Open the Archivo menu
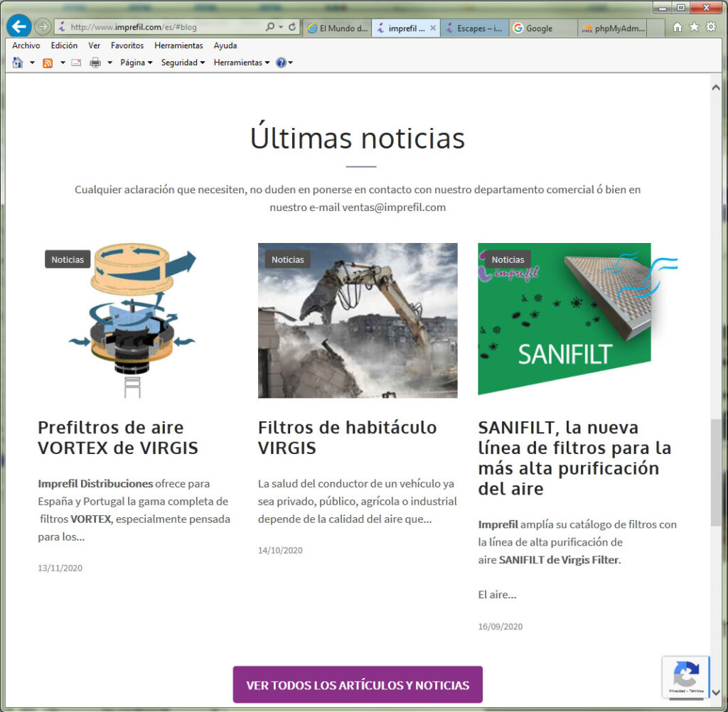The width and height of the screenshot is (728, 712). 26,45
